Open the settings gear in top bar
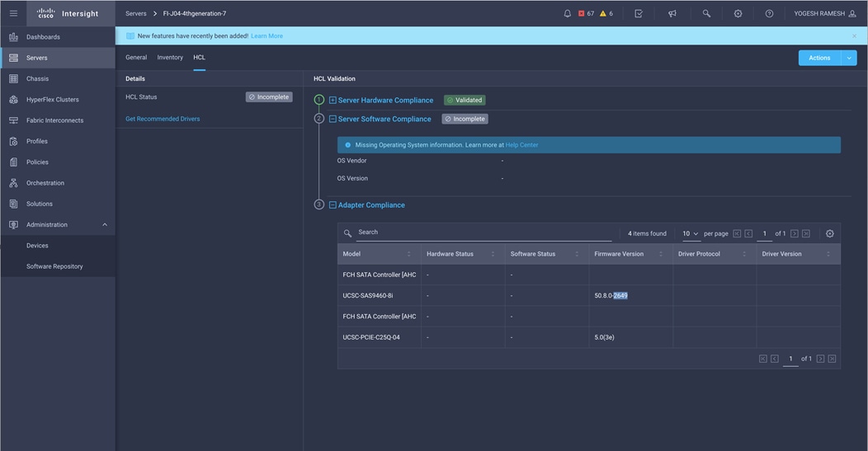Image resolution: width=868 pixels, height=451 pixels. [738, 13]
